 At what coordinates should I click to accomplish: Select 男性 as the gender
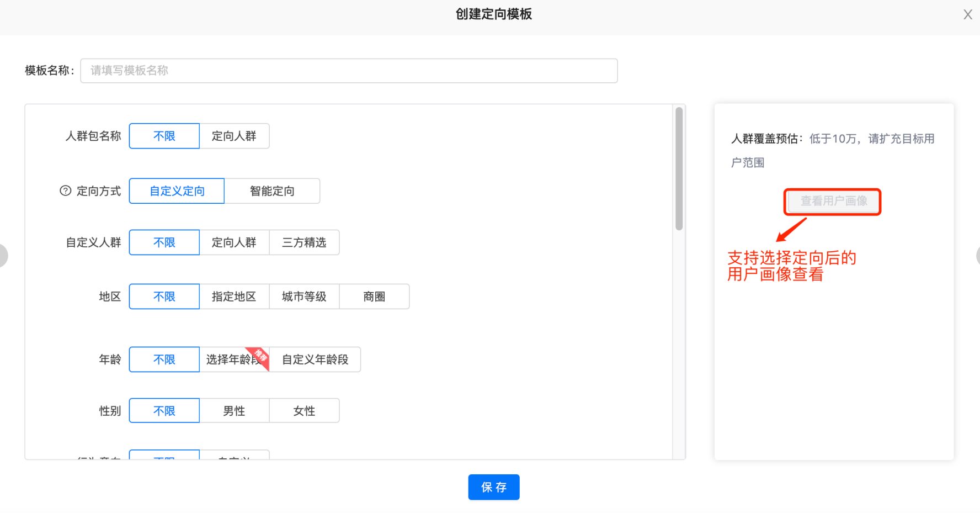pyautogui.click(x=234, y=410)
